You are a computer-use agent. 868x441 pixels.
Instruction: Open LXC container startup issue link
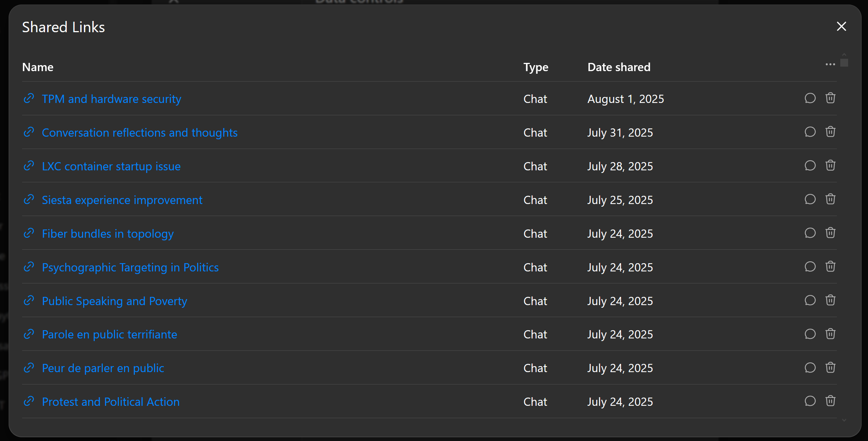point(111,166)
